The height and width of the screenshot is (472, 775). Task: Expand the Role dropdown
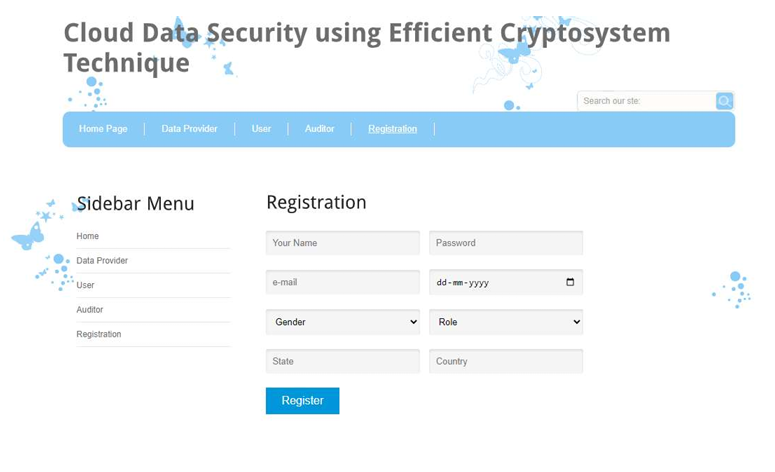point(506,322)
